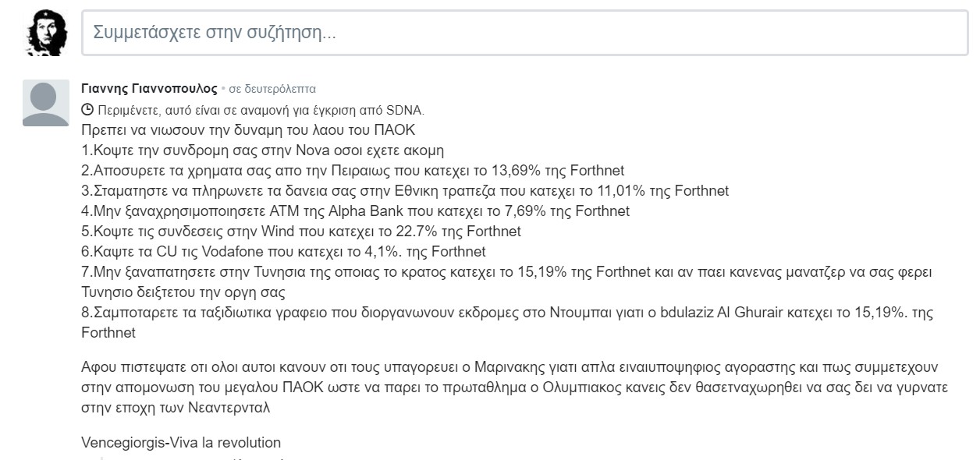
Task: Click the clock icon for pending approval
Action: [x=87, y=109]
